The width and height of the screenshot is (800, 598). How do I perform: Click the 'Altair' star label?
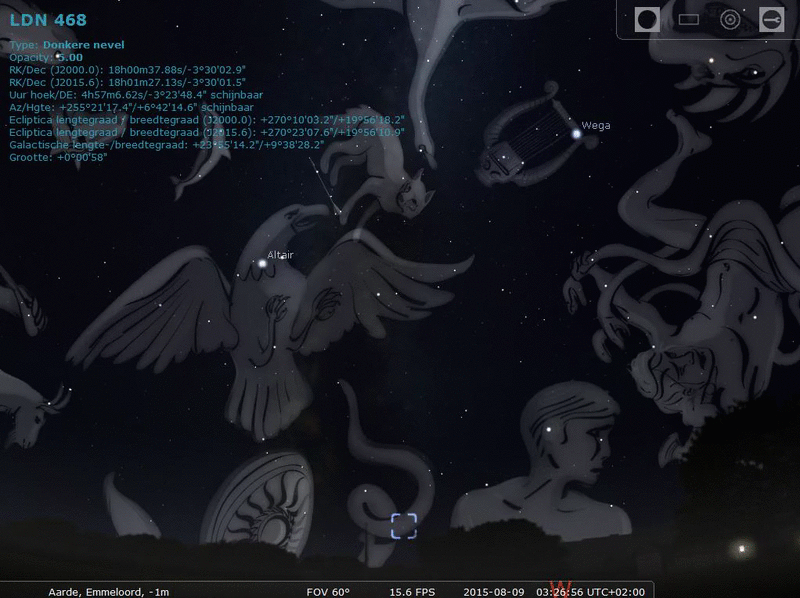click(280, 255)
